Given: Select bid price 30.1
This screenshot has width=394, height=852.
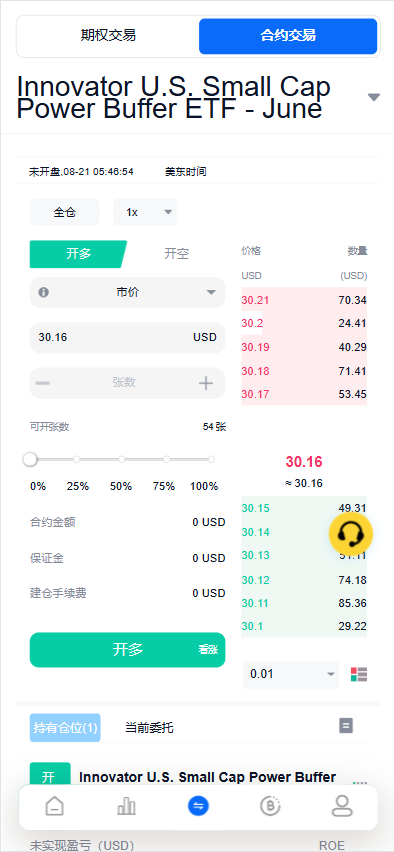Looking at the screenshot, I should pyautogui.click(x=252, y=626).
